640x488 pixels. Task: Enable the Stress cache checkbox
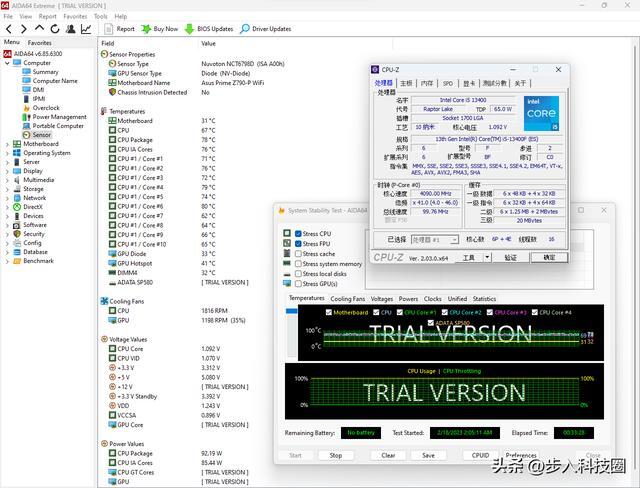tap(298, 254)
